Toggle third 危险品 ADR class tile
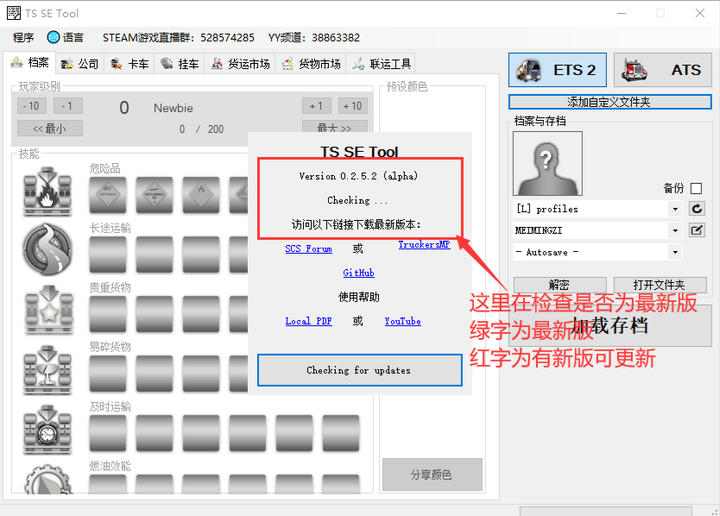 (x=201, y=195)
